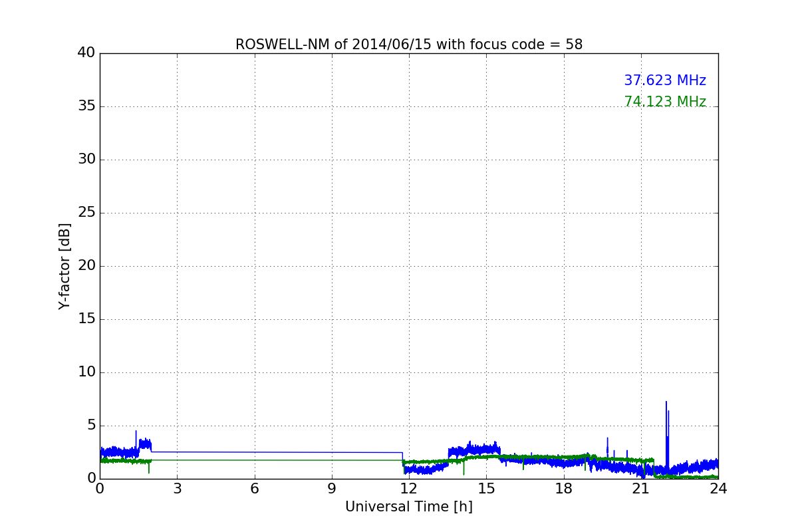Click y-axis tick label 30

[x=86, y=159]
